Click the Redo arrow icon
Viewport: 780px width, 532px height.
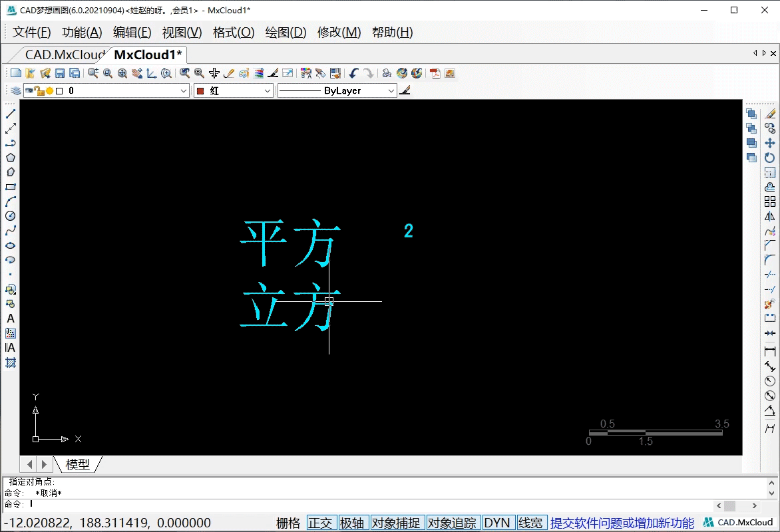pos(368,73)
